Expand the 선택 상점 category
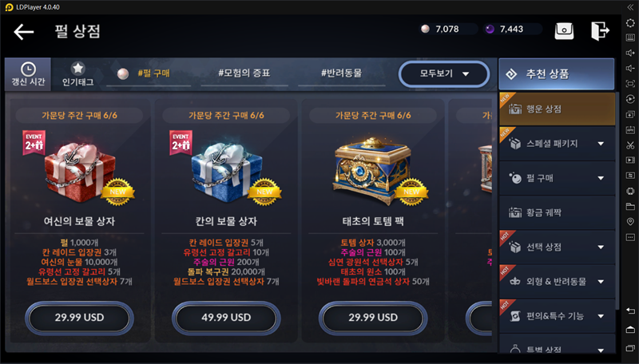This screenshot has width=639, height=364. click(x=557, y=247)
